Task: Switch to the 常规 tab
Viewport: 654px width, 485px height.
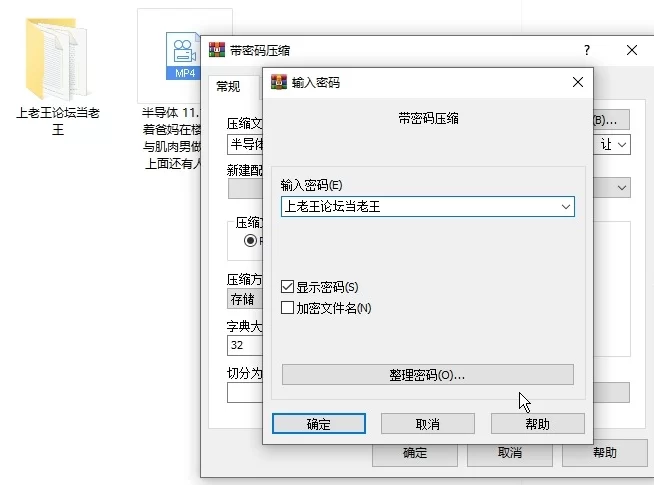Action: tap(228, 86)
